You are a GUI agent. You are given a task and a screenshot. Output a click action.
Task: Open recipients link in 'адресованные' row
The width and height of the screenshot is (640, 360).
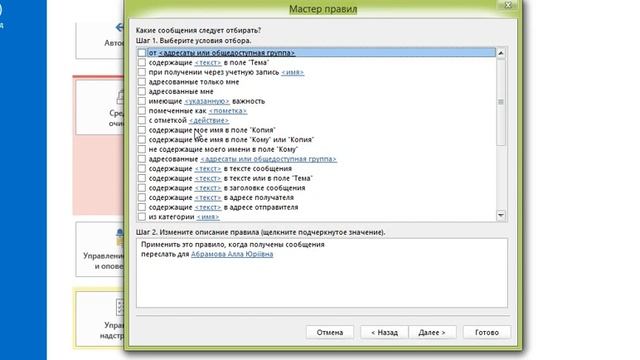click(269, 159)
